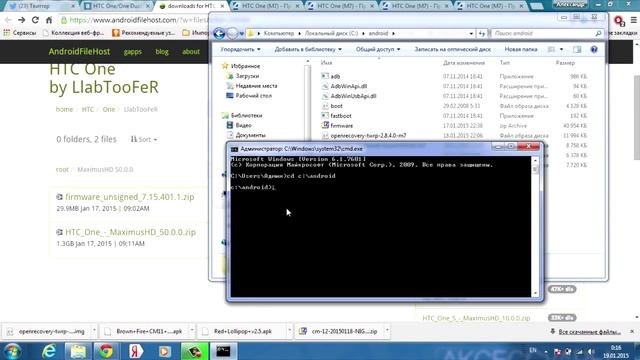Click Chrome forward arrow button

22,20
